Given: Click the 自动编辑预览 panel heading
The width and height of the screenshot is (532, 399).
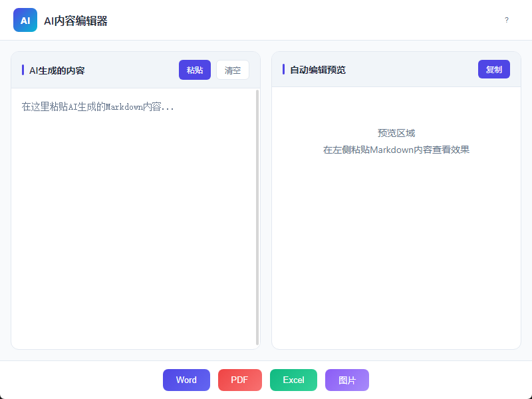Looking at the screenshot, I should [x=317, y=70].
